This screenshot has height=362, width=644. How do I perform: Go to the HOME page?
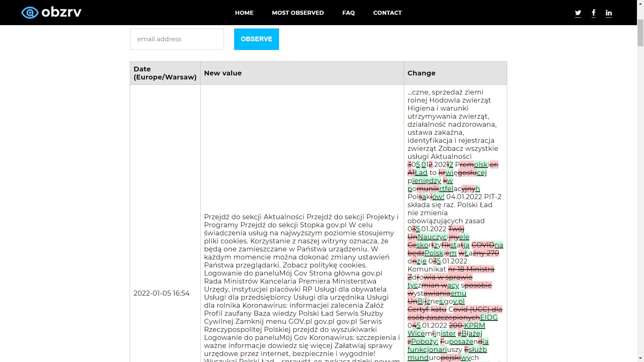coord(244,13)
